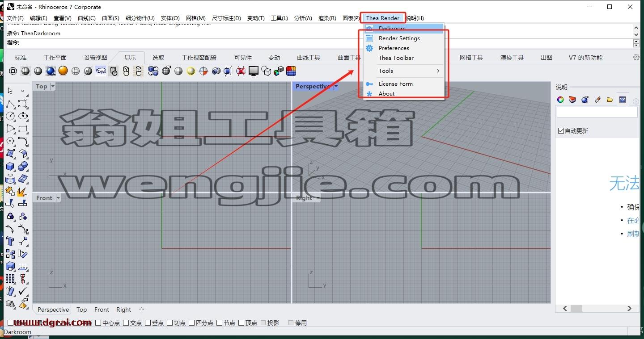The image size is (644, 339).
Task: Select the blue Box solid tool
Action: click(10, 166)
